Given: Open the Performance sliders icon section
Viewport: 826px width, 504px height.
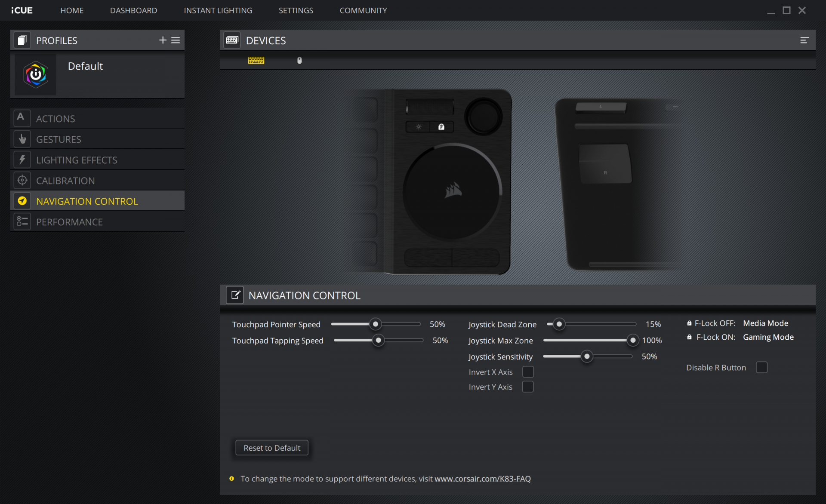Looking at the screenshot, I should coord(22,222).
